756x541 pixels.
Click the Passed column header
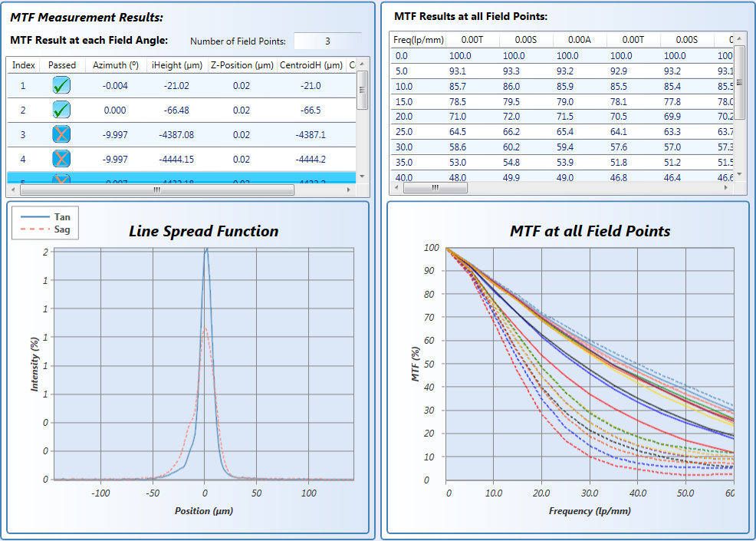62,65
